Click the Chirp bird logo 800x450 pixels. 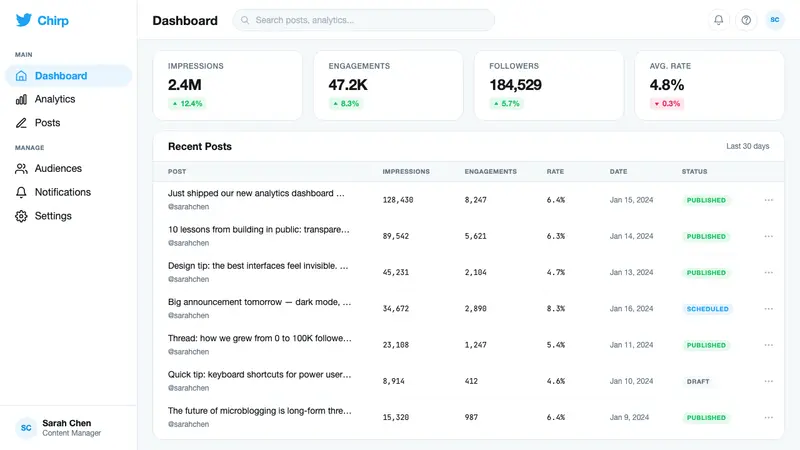[x=23, y=20]
